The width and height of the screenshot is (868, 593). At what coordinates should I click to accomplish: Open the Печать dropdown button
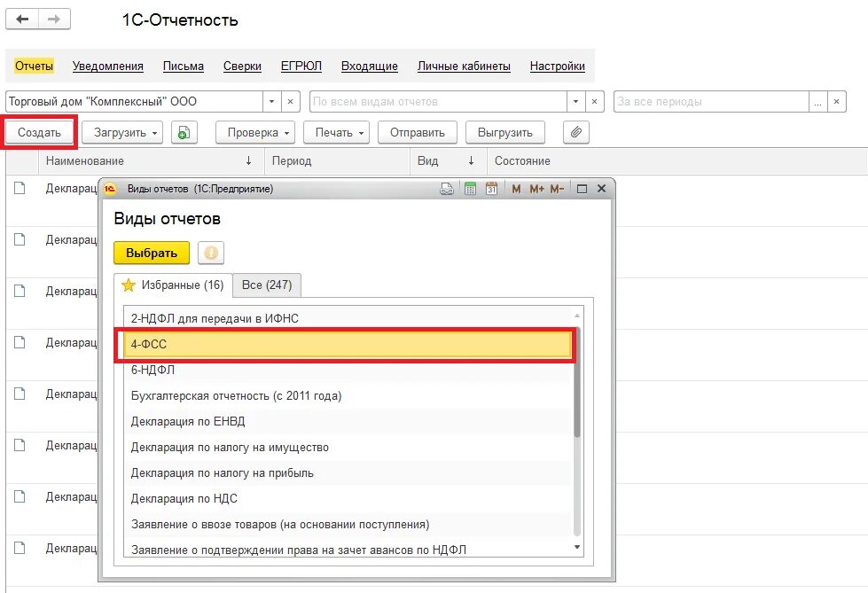point(337,133)
